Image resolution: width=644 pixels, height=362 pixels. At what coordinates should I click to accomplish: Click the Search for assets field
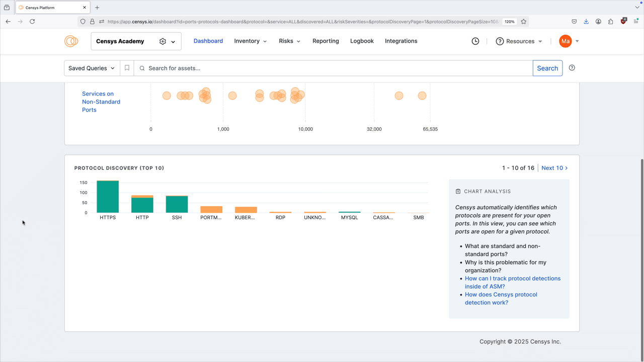pyautogui.click(x=333, y=68)
